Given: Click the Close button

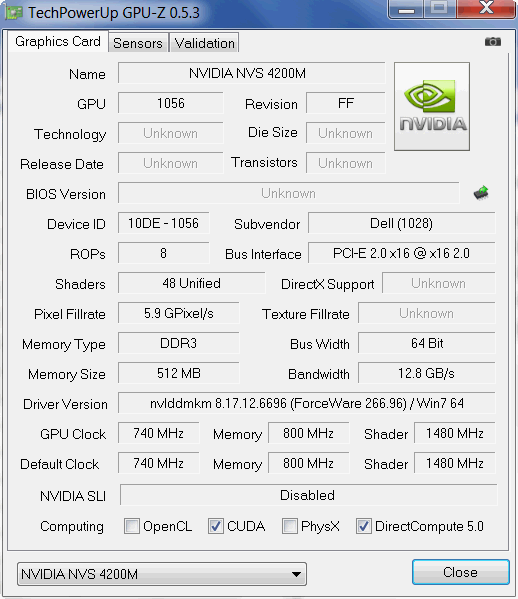Looking at the screenshot, I should [x=460, y=572].
